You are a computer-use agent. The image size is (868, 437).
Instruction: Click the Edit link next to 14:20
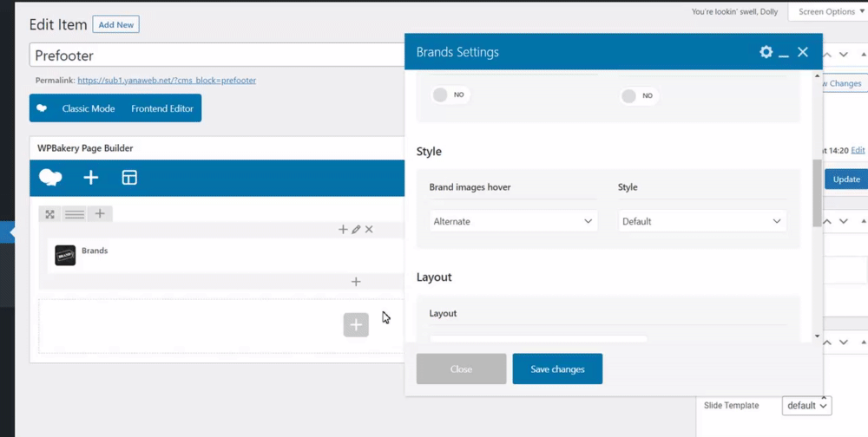[x=858, y=150]
